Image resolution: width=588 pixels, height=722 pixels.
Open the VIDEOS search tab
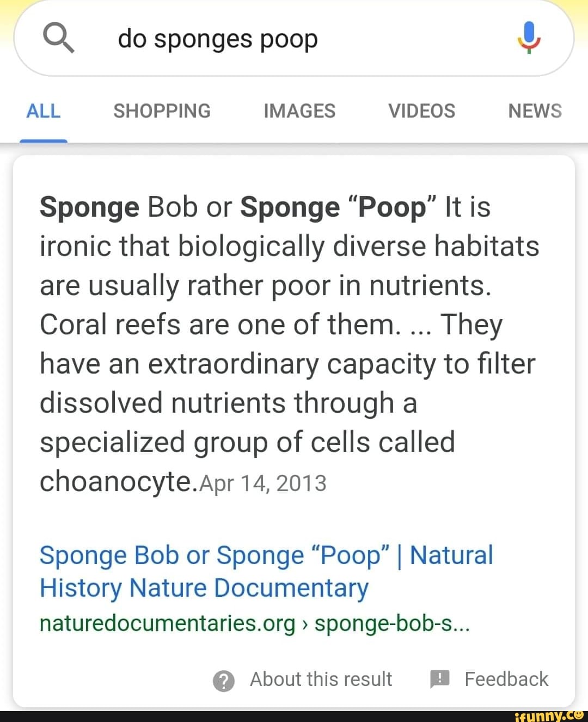[421, 111]
